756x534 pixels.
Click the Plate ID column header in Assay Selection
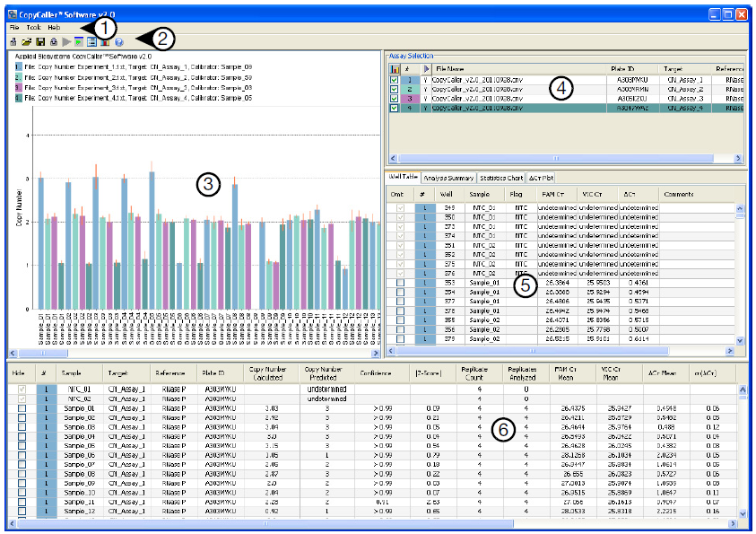[x=623, y=68]
